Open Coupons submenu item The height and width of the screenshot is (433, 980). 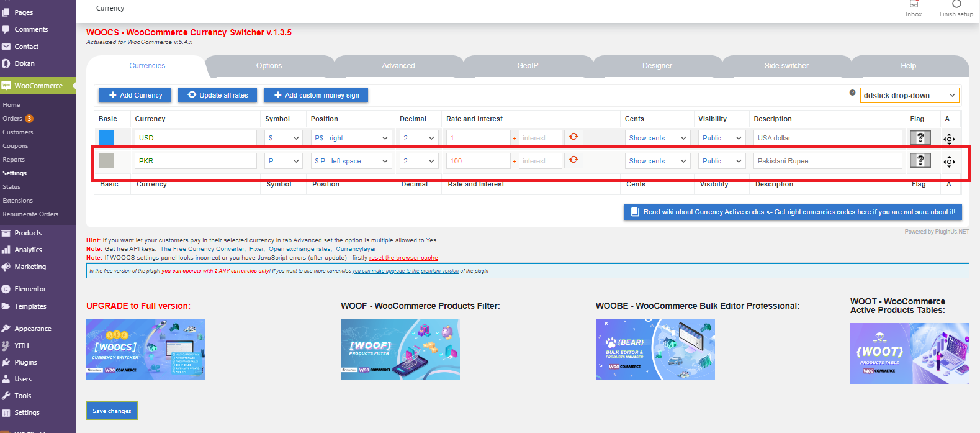[16, 146]
